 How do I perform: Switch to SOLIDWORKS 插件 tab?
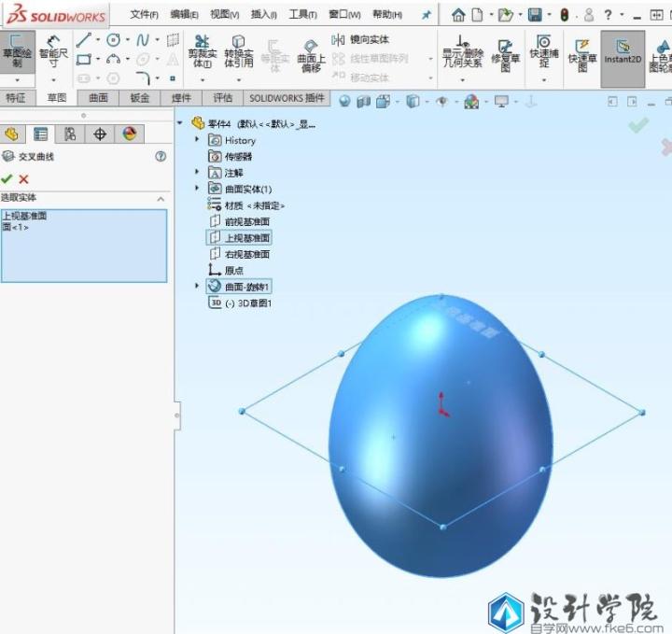point(287,98)
